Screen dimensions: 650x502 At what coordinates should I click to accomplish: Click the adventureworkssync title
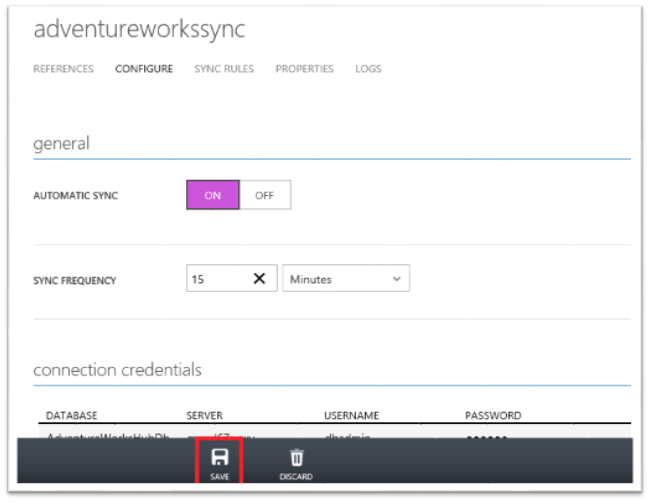click(139, 29)
